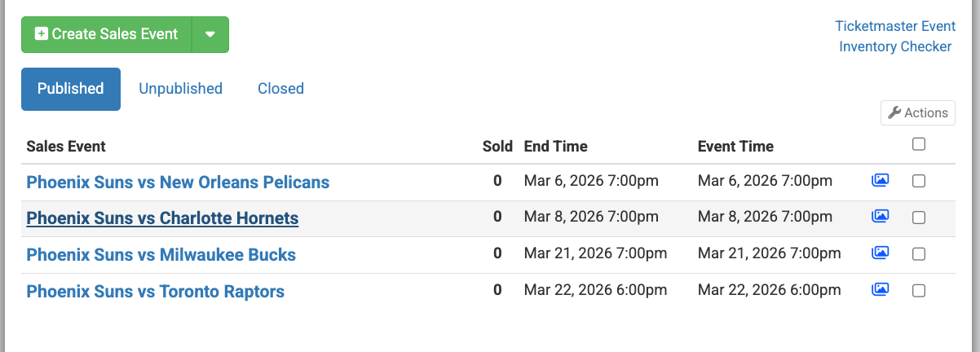Open image icon for New Orleans Pelicans event
The width and height of the screenshot is (980, 352).
(880, 181)
